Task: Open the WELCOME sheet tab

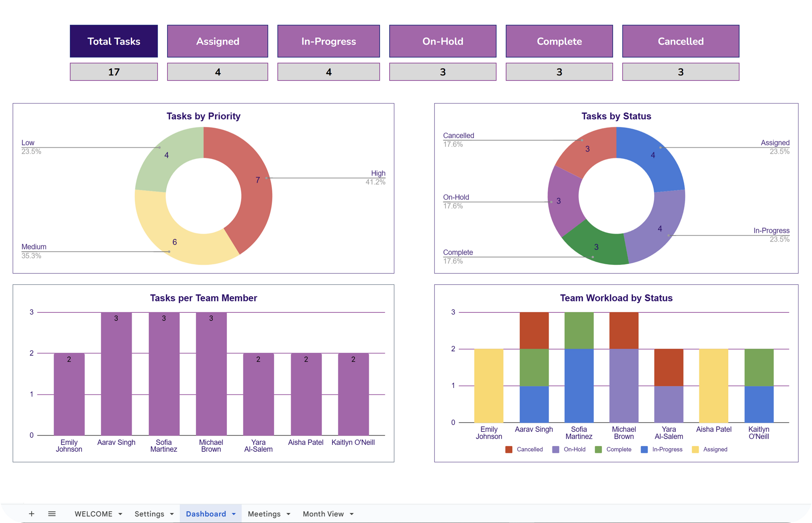Action: click(93, 514)
